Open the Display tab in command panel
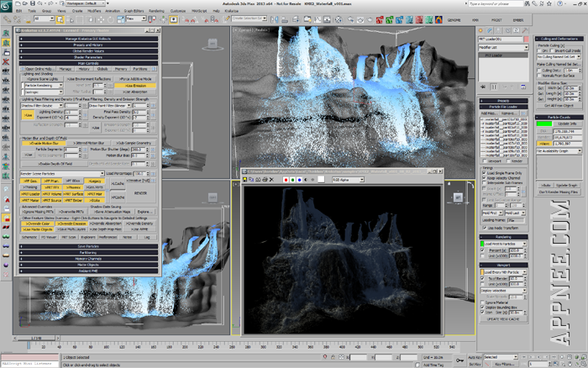 (516, 30)
